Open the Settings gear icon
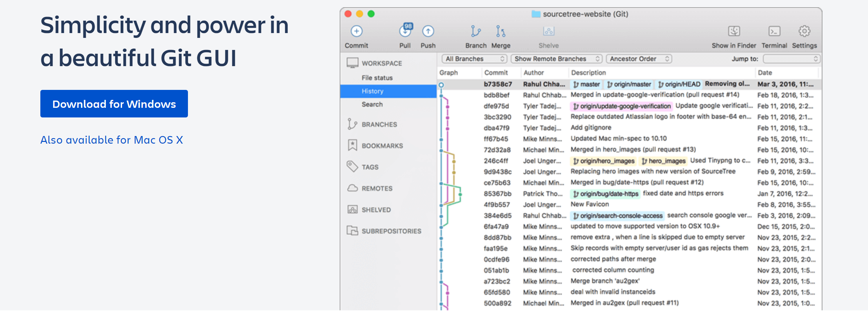 point(804,31)
